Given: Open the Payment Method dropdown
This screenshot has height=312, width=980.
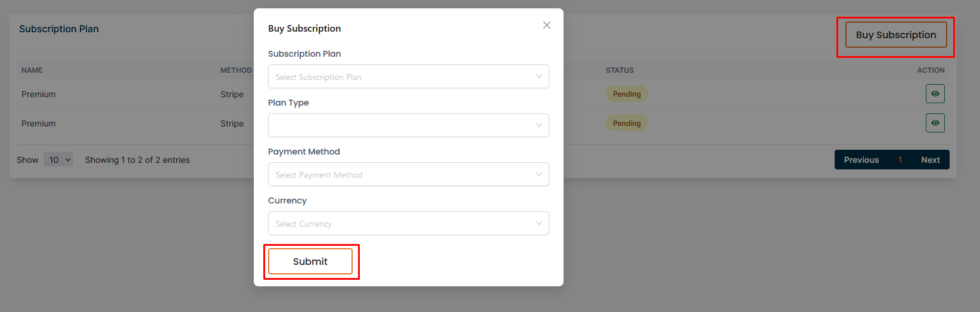Looking at the screenshot, I should pos(408,175).
